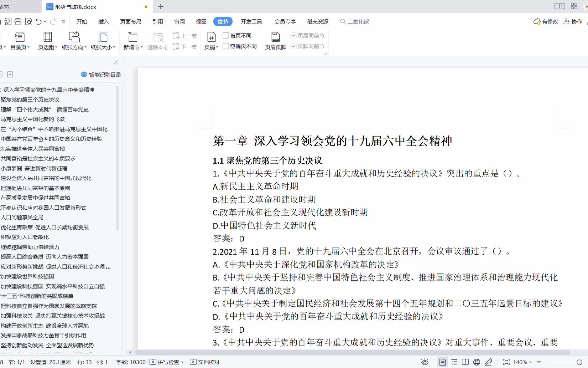The image size is (588, 368).
Task: Click the document horizontal scrollbar
Action: (353, 352)
